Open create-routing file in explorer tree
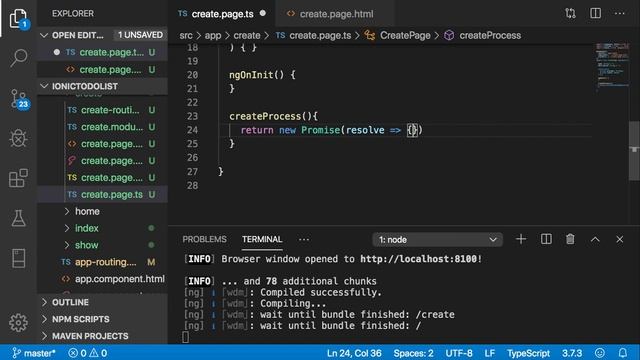This screenshot has height=360, width=640. pos(110,110)
